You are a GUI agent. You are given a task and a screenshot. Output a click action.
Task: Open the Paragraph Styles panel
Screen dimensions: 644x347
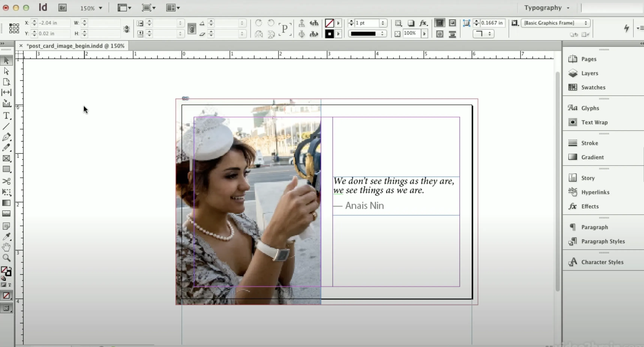603,242
